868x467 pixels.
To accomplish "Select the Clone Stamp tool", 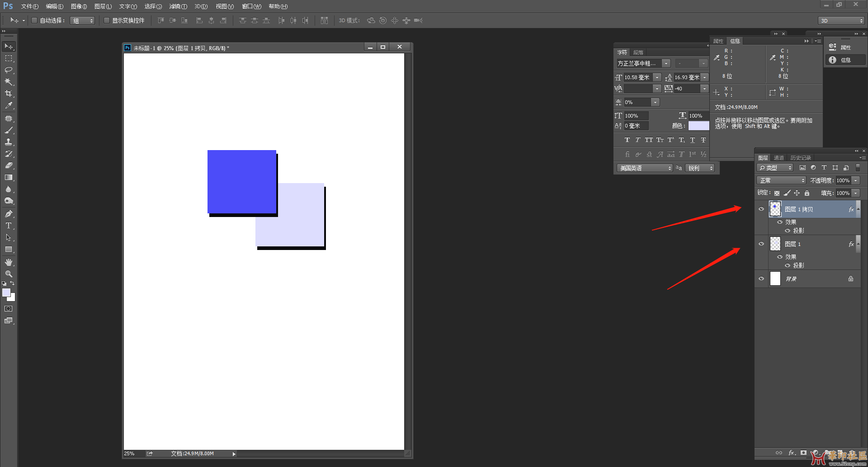I will click(9, 142).
